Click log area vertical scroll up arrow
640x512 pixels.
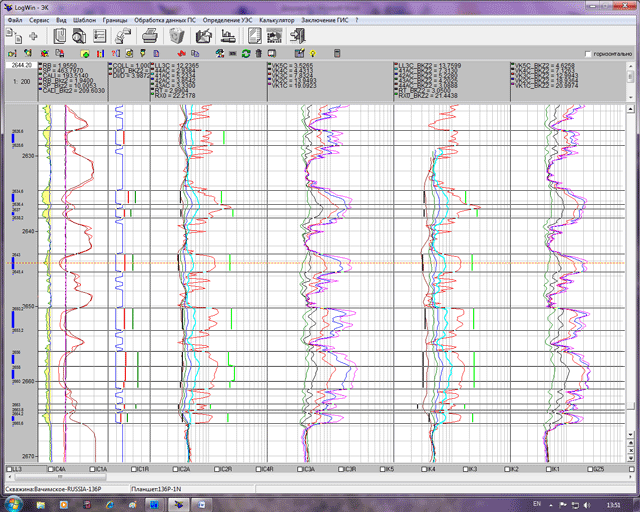[631, 109]
